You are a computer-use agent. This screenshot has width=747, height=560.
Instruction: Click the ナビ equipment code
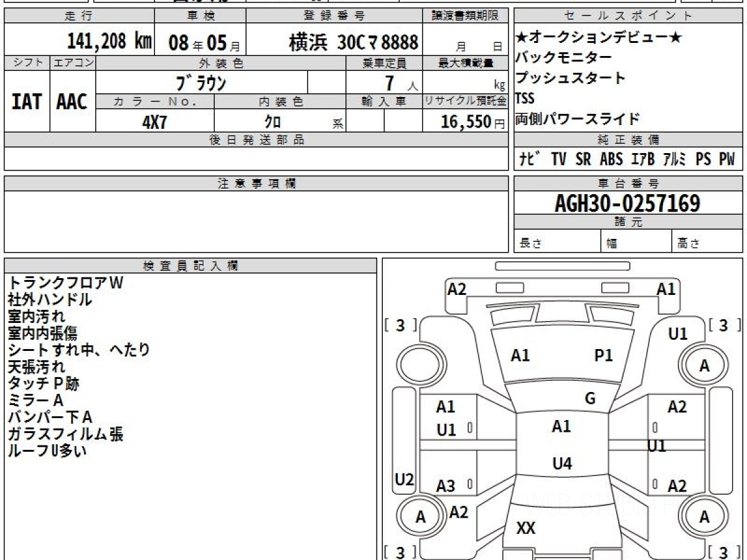tap(530, 159)
